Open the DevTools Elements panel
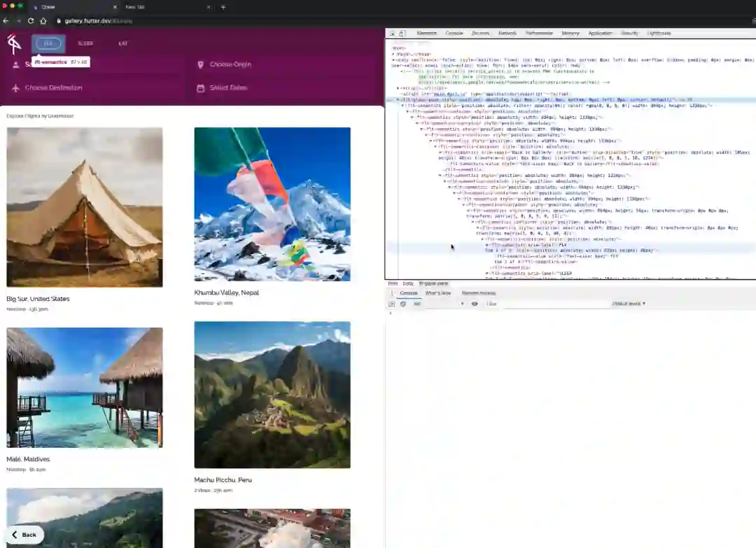 [427, 34]
